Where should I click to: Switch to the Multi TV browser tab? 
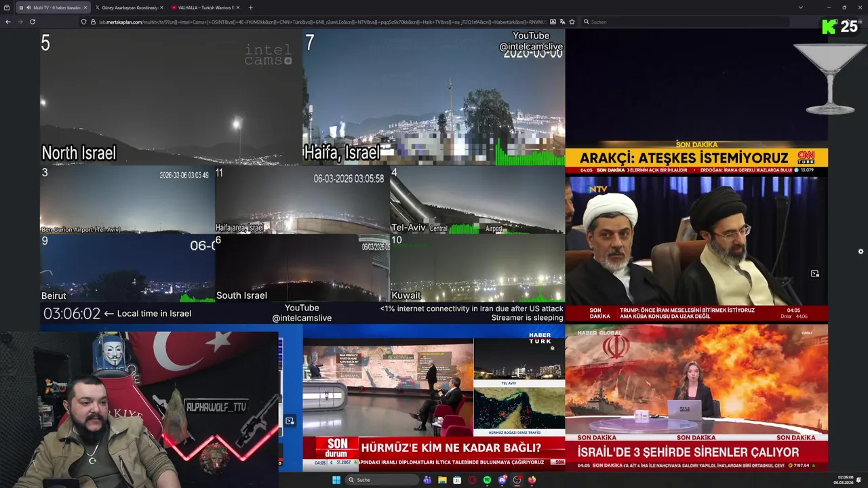coord(54,7)
